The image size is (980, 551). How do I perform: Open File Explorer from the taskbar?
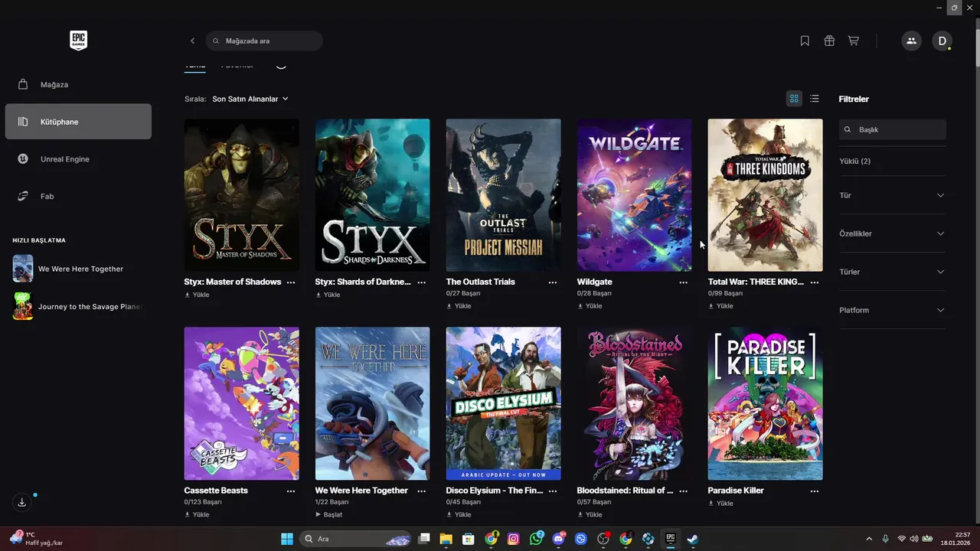pos(446,539)
